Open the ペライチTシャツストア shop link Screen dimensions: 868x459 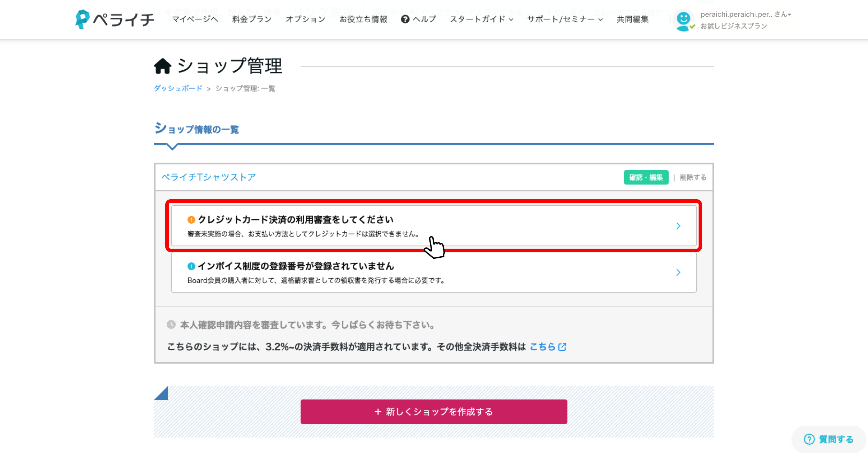point(208,177)
